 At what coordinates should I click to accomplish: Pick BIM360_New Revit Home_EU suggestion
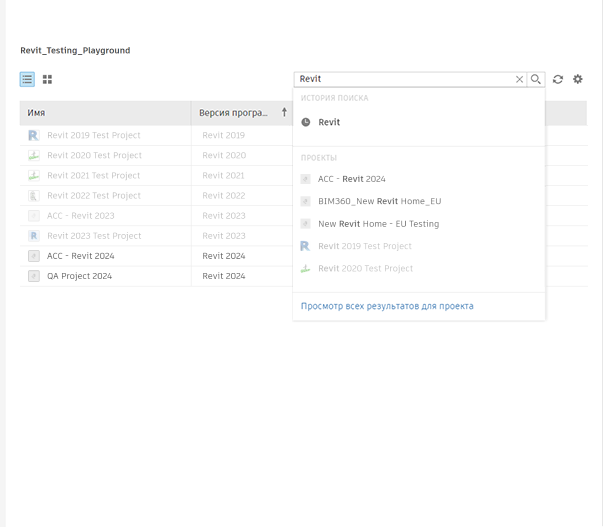click(x=379, y=201)
